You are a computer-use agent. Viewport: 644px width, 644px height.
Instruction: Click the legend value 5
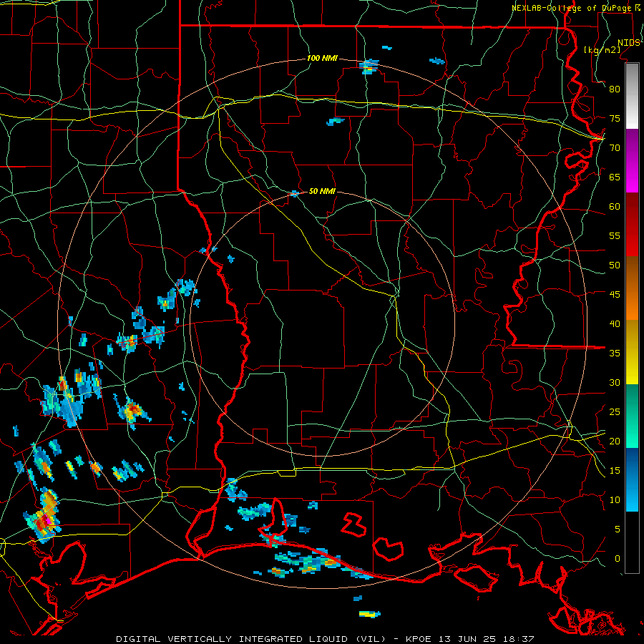[618, 530]
